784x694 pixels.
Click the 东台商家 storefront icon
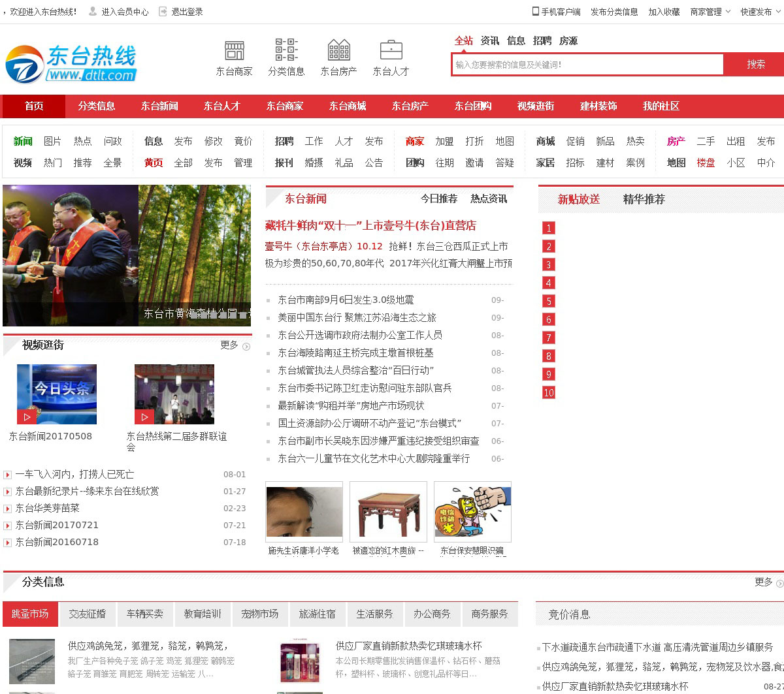(234, 51)
